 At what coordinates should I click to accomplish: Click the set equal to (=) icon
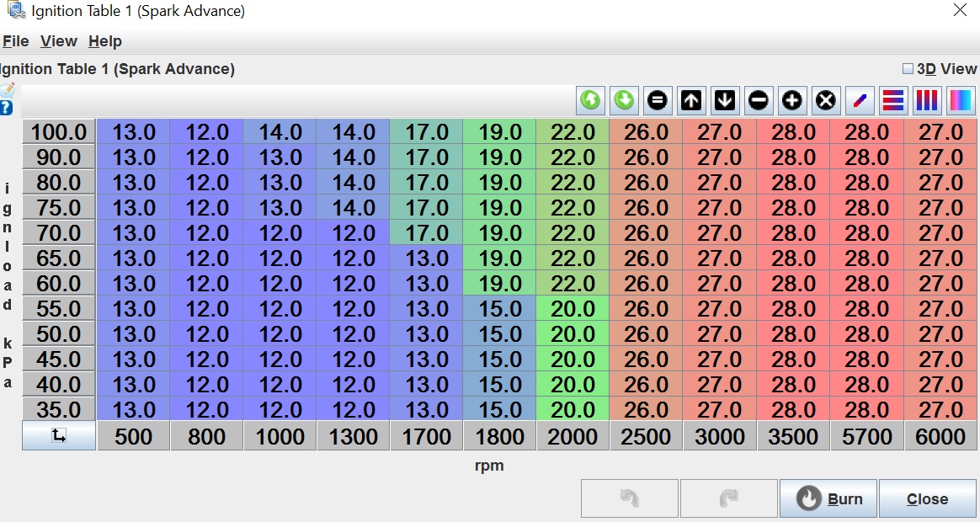(x=658, y=101)
